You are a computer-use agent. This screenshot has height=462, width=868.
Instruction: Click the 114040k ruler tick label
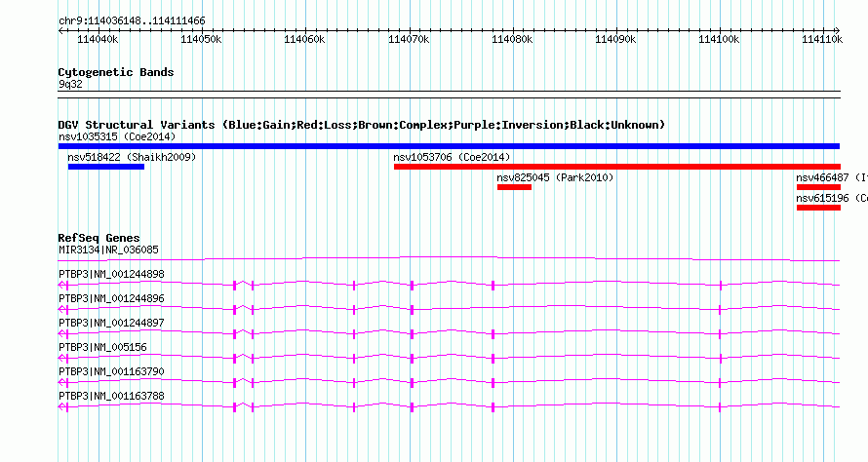[x=98, y=39]
